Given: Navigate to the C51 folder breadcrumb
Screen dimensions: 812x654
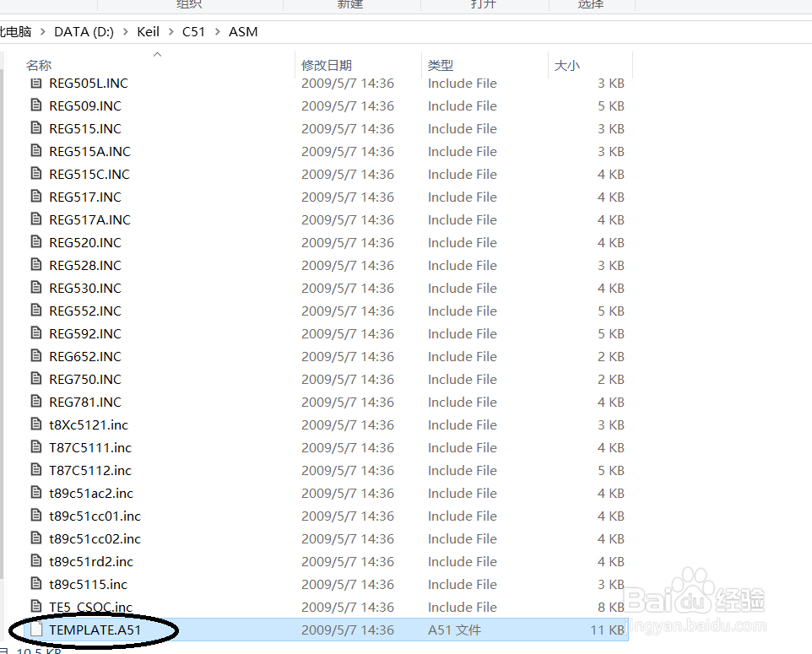Looking at the screenshot, I should [x=193, y=32].
